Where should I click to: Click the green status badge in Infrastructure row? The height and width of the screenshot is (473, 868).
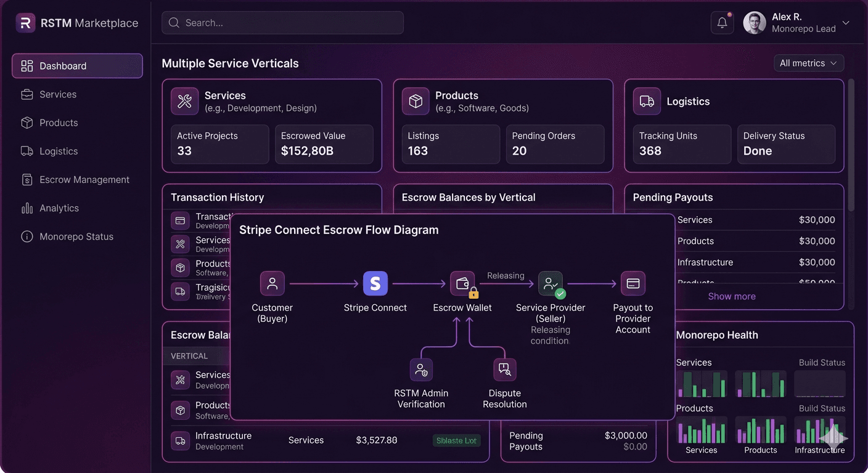click(x=457, y=440)
